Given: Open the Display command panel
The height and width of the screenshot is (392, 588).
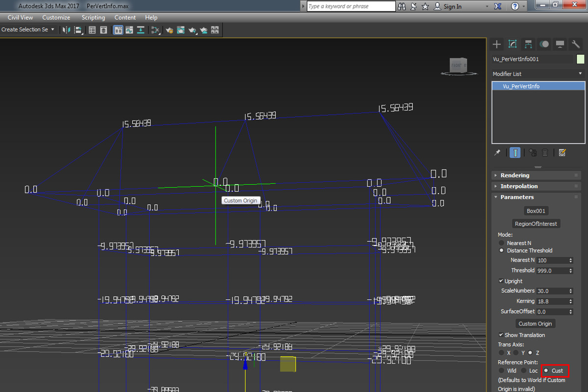Looking at the screenshot, I should (x=560, y=44).
